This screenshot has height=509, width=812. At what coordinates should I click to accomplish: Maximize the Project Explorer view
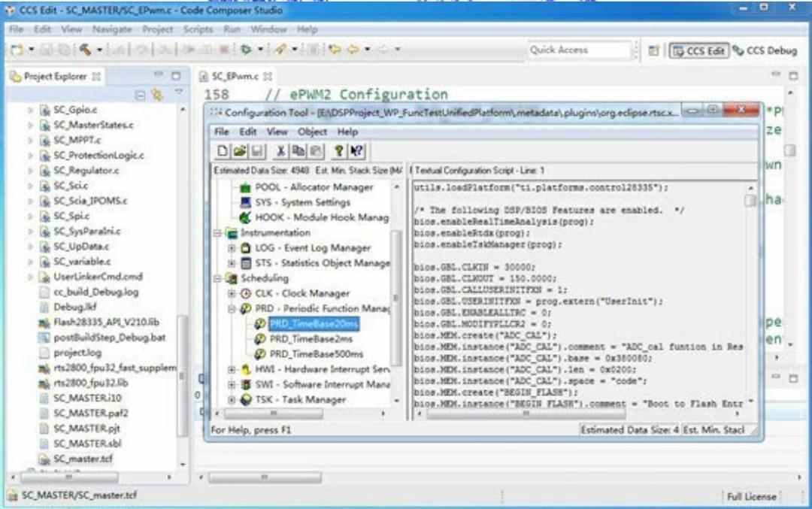coord(176,76)
